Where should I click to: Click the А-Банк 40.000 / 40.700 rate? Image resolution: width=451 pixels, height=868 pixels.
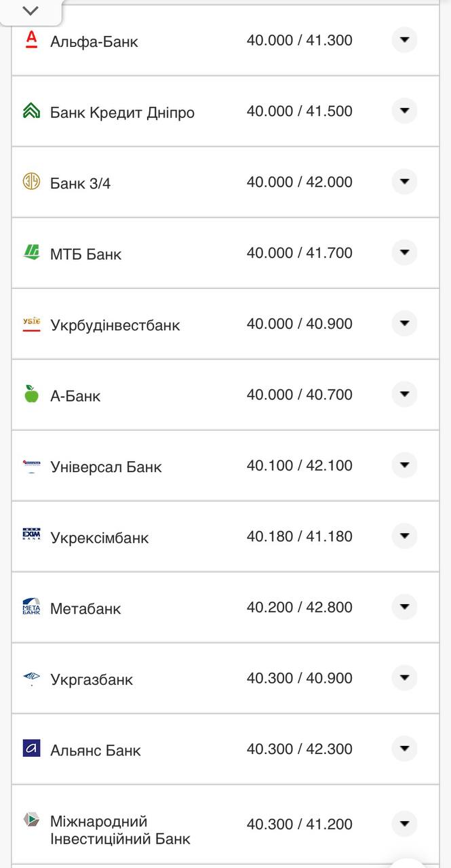pos(299,395)
